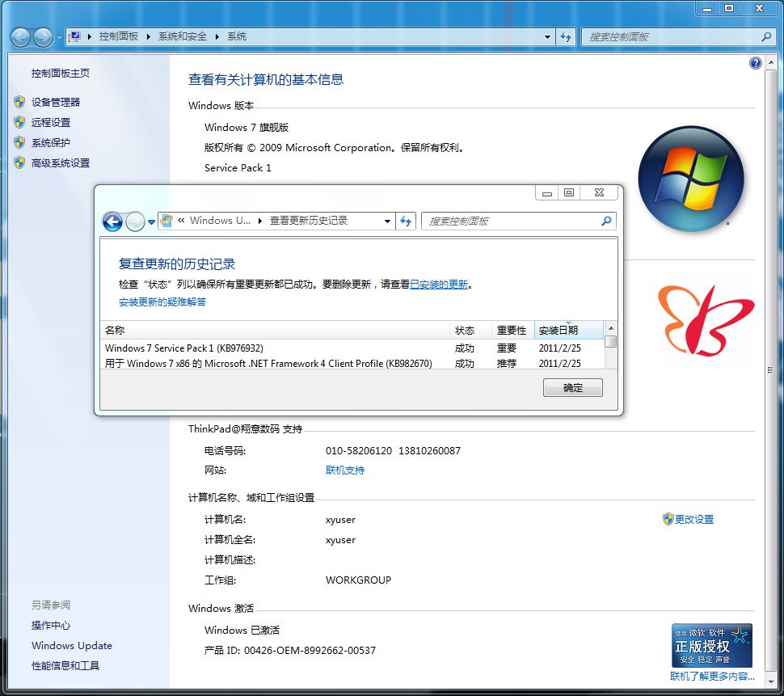
Task: Select the 控制面板 breadcrumb item
Action: [x=119, y=36]
